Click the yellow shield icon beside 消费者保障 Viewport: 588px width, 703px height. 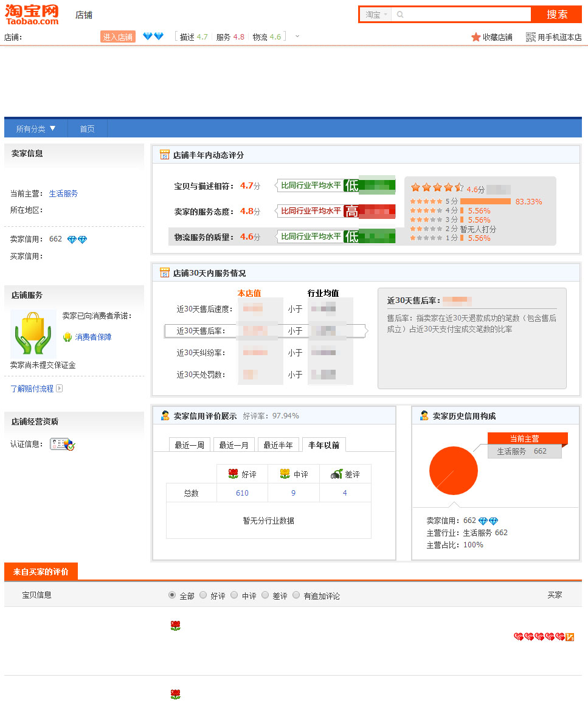[x=67, y=337]
